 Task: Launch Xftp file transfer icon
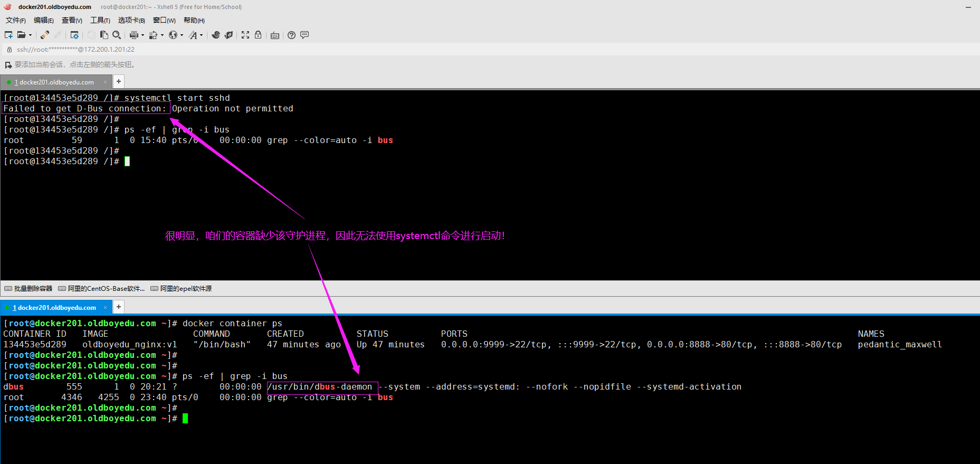click(x=229, y=35)
